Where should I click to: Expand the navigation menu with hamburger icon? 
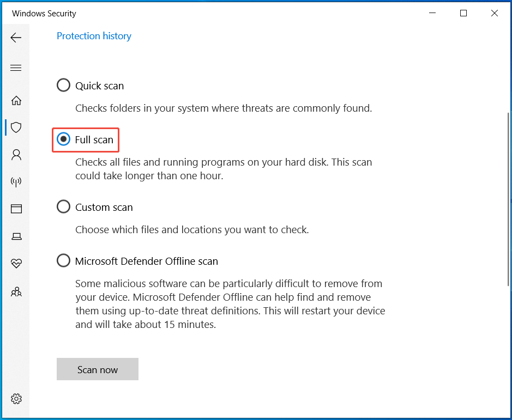tap(16, 68)
